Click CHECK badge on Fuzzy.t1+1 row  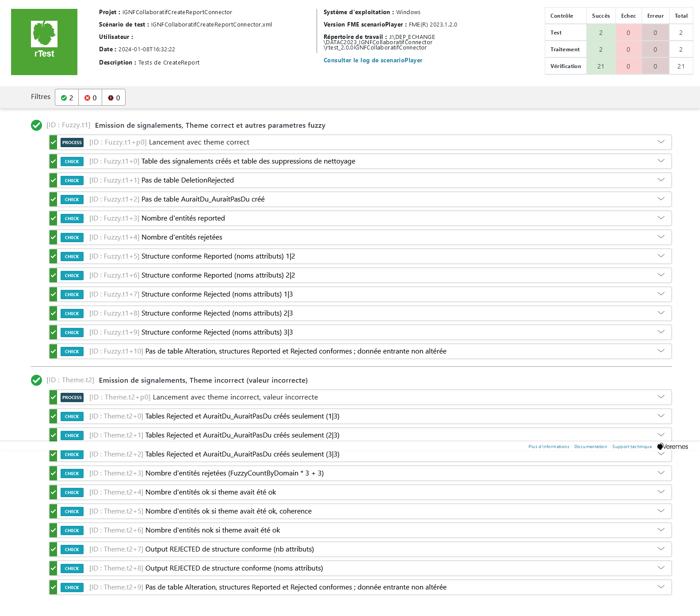click(x=72, y=180)
